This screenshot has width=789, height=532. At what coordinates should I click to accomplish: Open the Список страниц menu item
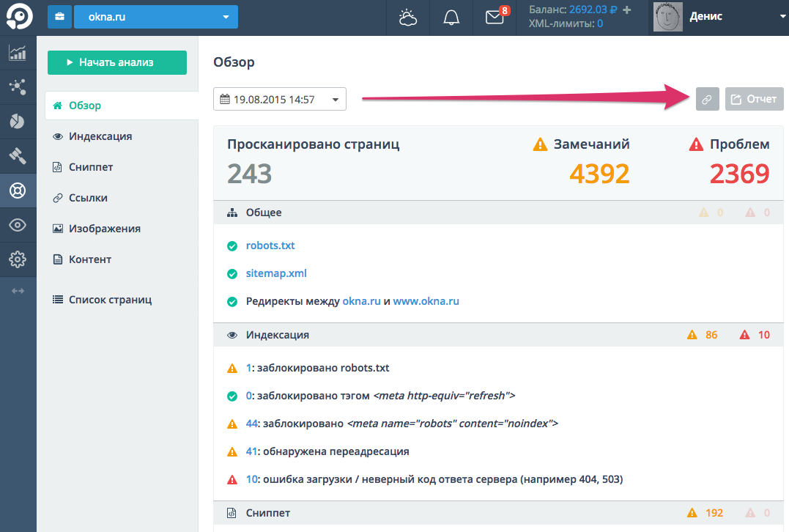click(x=109, y=300)
